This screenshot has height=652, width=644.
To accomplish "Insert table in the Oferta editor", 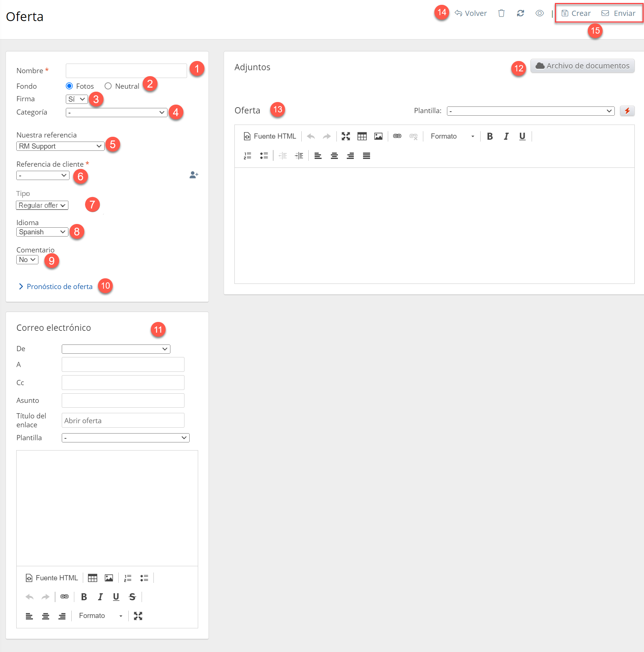I will pyautogui.click(x=362, y=136).
